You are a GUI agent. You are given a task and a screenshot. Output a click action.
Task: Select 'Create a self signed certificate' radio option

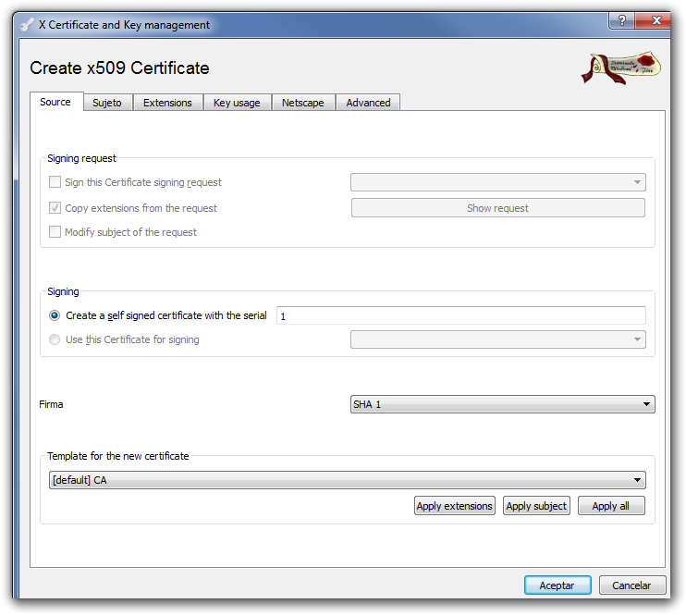[55, 315]
